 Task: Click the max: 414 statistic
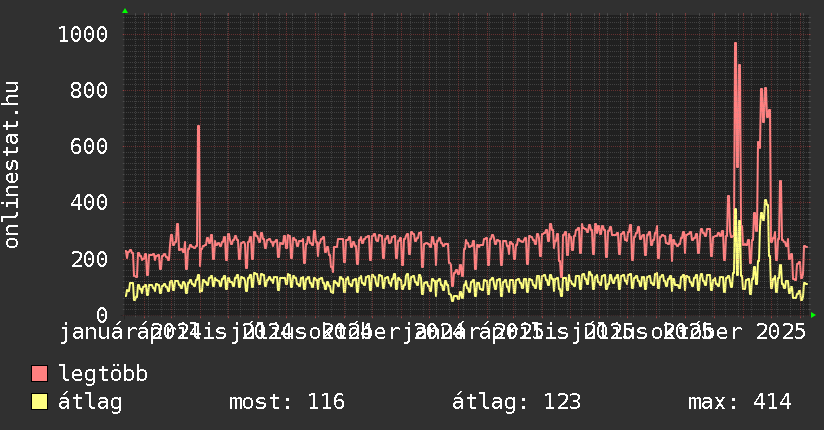click(739, 403)
